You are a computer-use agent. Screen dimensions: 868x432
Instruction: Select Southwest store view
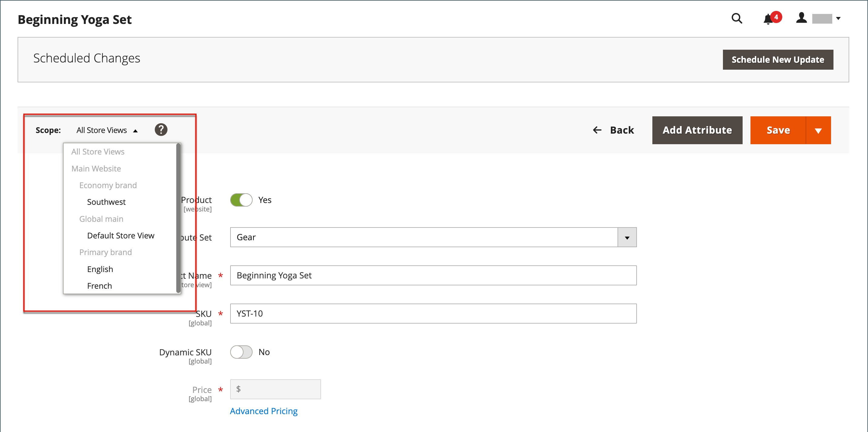tap(106, 202)
